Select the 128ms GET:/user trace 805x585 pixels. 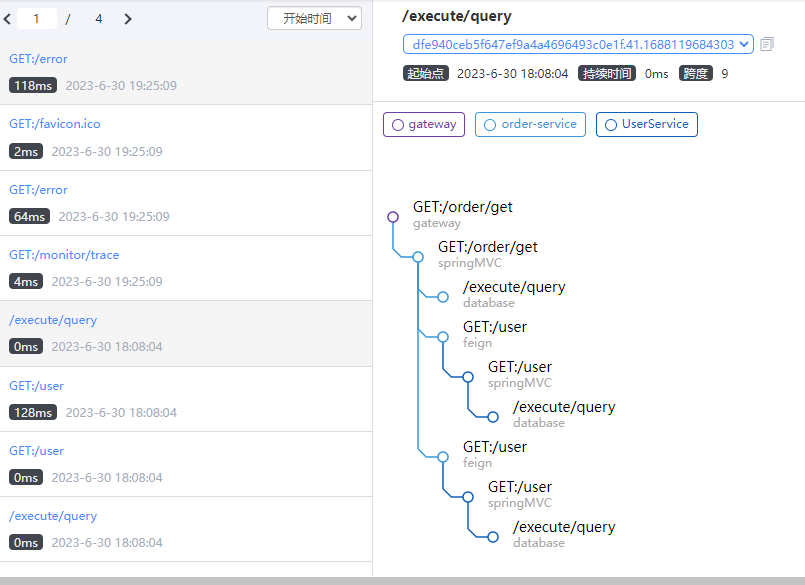click(x=37, y=386)
